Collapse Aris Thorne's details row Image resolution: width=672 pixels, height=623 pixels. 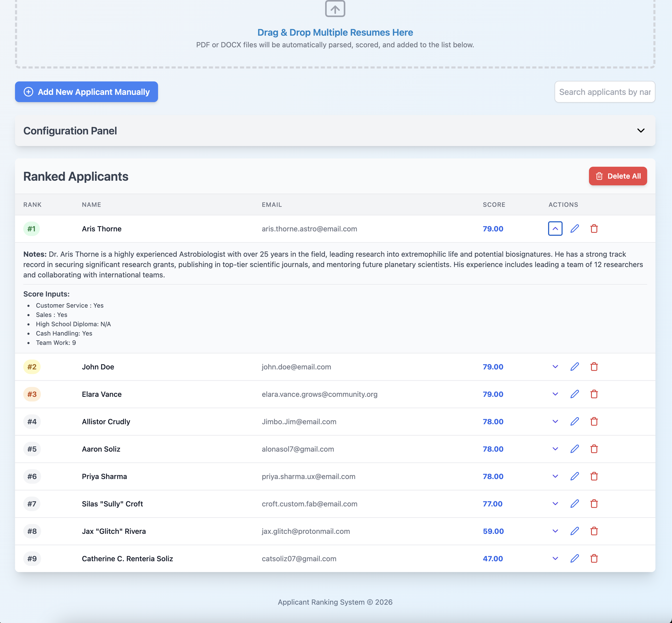[x=555, y=229]
